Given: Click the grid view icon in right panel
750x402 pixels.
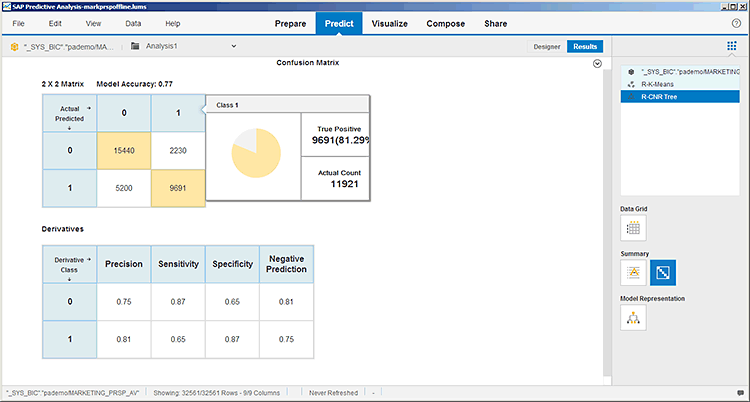Looking at the screenshot, I should 732,46.
